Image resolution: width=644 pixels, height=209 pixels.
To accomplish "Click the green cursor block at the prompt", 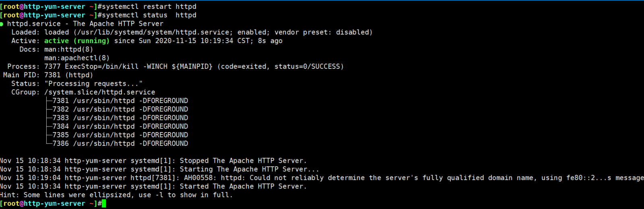I will click(x=104, y=203).
